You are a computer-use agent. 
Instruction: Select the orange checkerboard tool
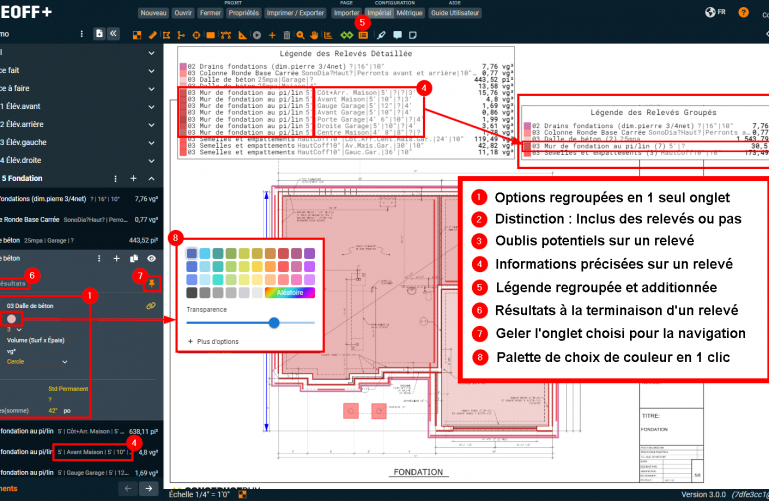coord(137,35)
